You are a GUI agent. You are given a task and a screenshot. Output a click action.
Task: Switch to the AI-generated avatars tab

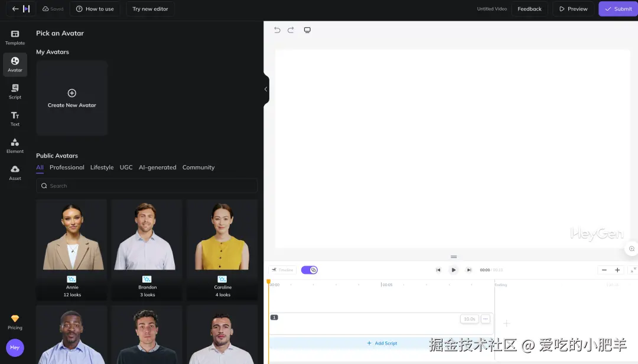tap(157, 167)
